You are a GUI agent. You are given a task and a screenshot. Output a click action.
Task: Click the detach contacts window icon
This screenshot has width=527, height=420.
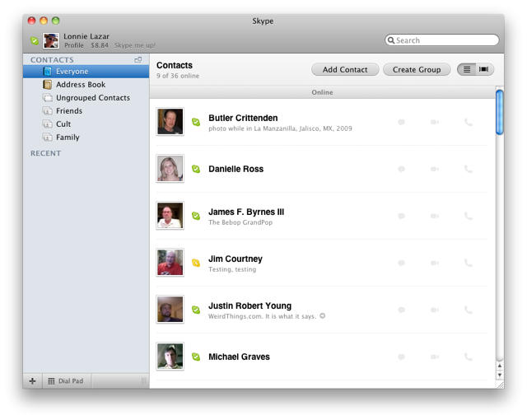pos(138,59)
